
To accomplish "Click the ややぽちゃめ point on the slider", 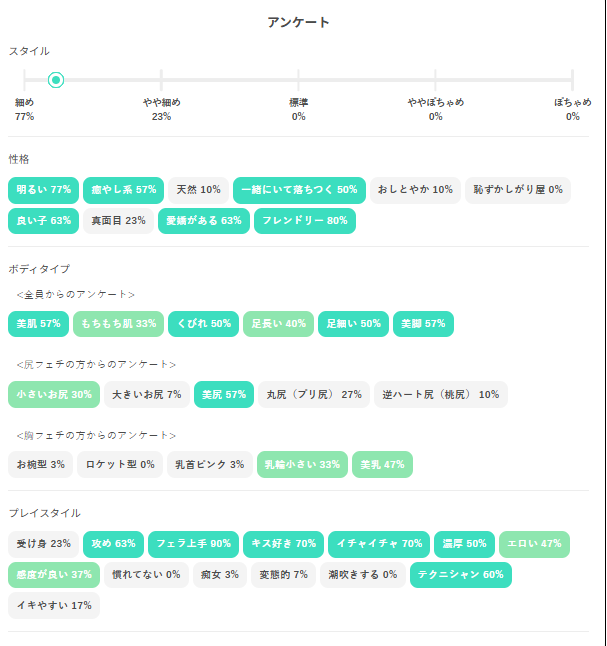I will point(435,80).
